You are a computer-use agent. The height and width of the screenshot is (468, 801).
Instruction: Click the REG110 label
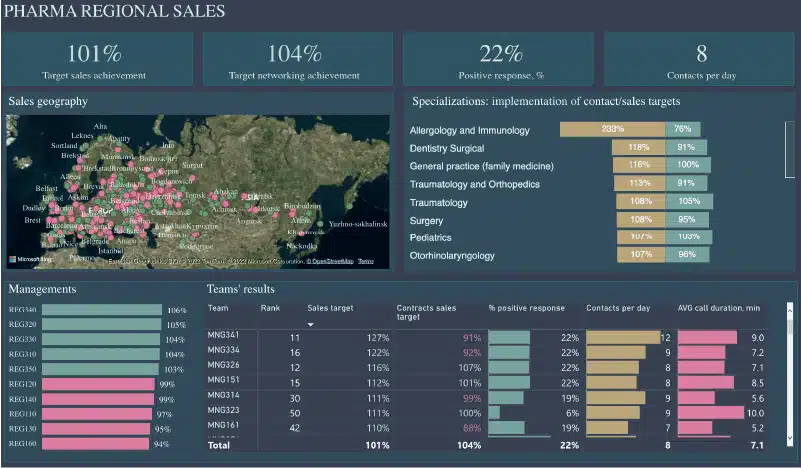click(22, 414)
